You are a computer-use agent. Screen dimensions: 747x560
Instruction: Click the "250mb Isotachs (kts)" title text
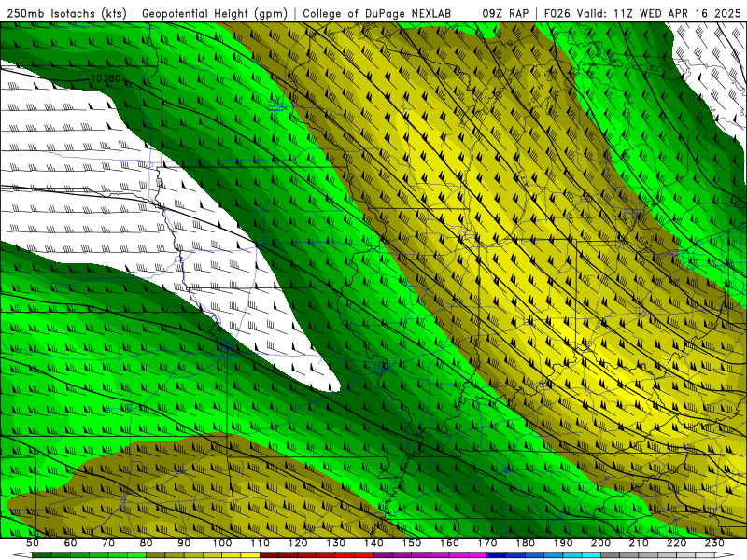[x=66, y=14]
